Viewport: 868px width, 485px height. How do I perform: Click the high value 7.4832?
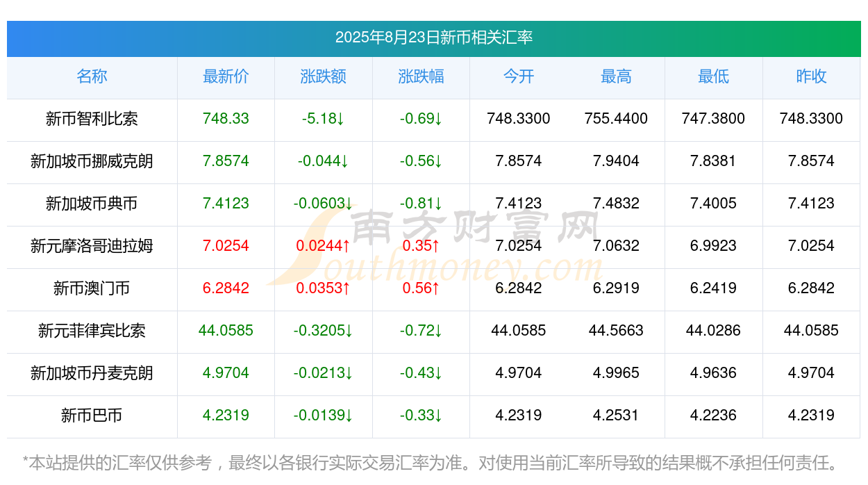[616, 204]
